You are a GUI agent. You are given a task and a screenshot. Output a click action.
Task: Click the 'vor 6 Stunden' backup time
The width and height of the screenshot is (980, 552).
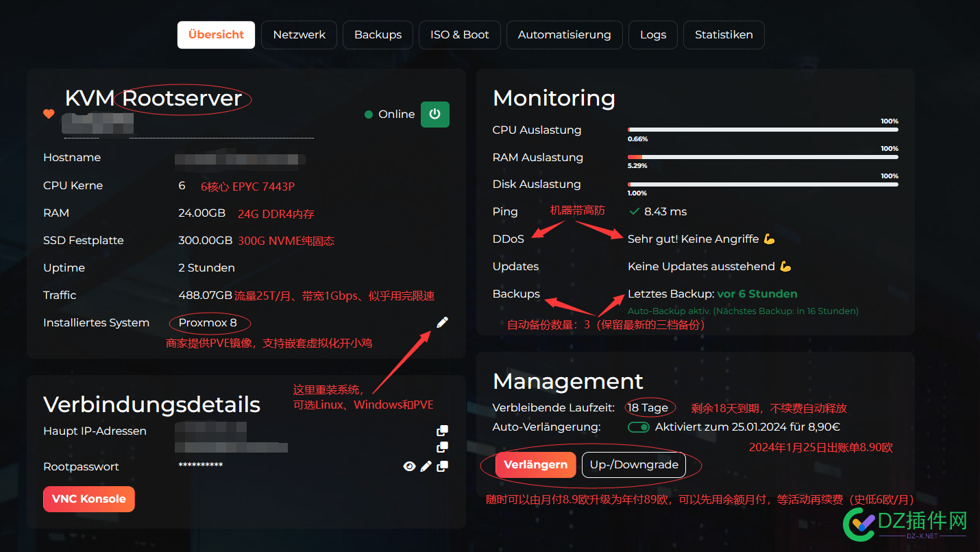pyautogui.click(x=757, y=293)
